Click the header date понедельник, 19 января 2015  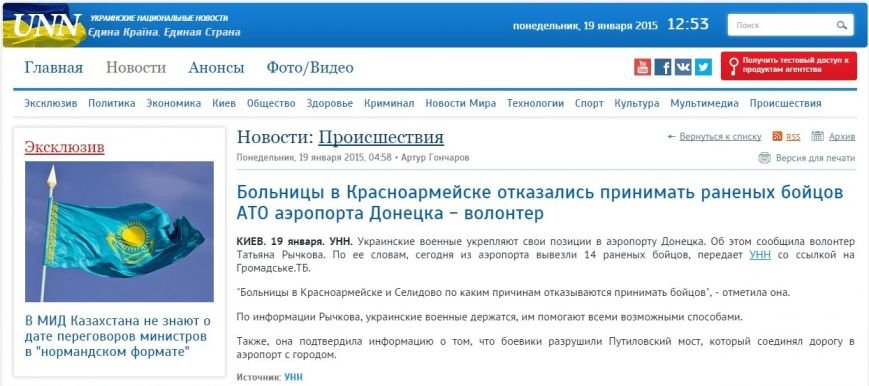click(x=585, y=26)
